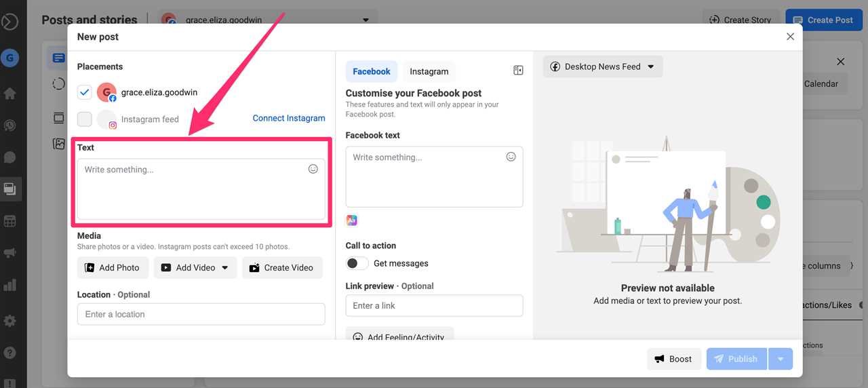
Task: Switch to the Facebook tab
Action: click(x=372, y=71)
